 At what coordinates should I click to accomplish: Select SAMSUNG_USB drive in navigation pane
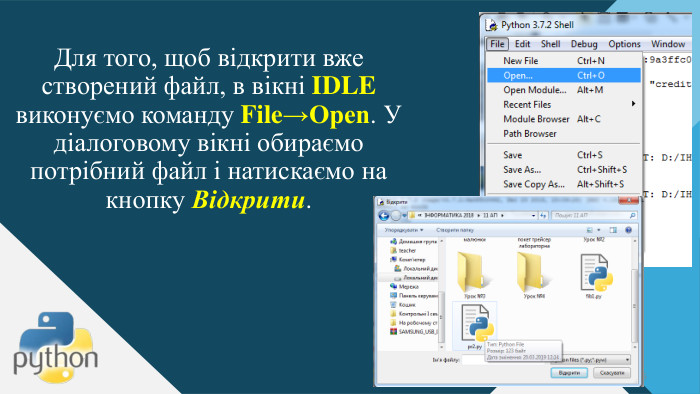click(413, 332)
